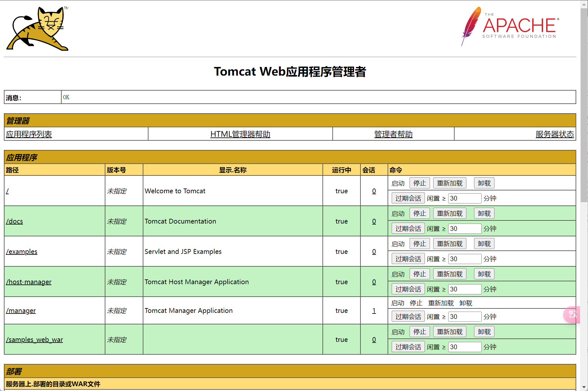Click the pink translate floating icon
This screenshot has height=391, width=588.
(x=572, y=314)
